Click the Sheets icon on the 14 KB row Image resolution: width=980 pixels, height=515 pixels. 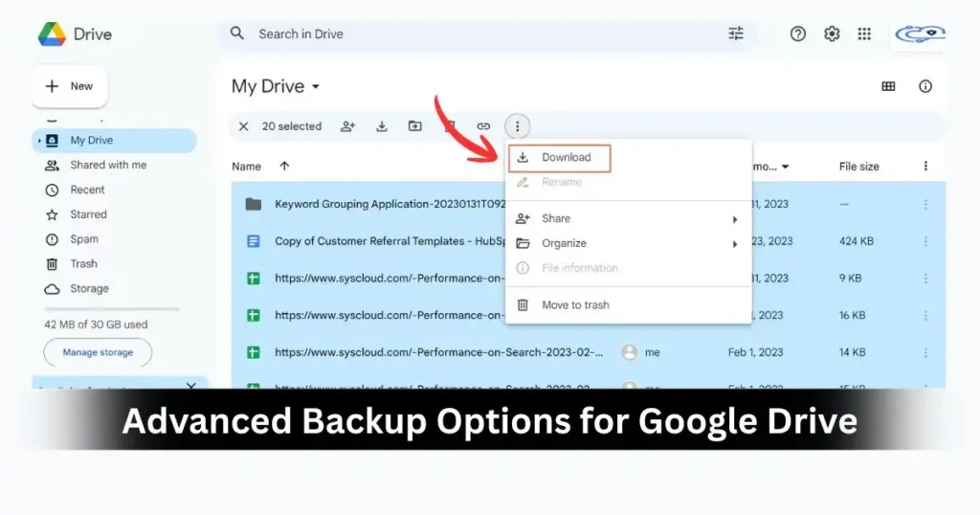tap(253, 352)
